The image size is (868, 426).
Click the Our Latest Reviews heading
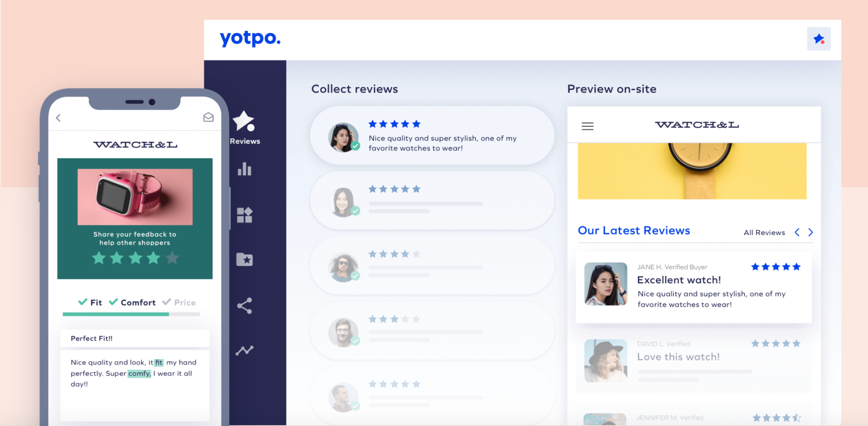point(634,230)
